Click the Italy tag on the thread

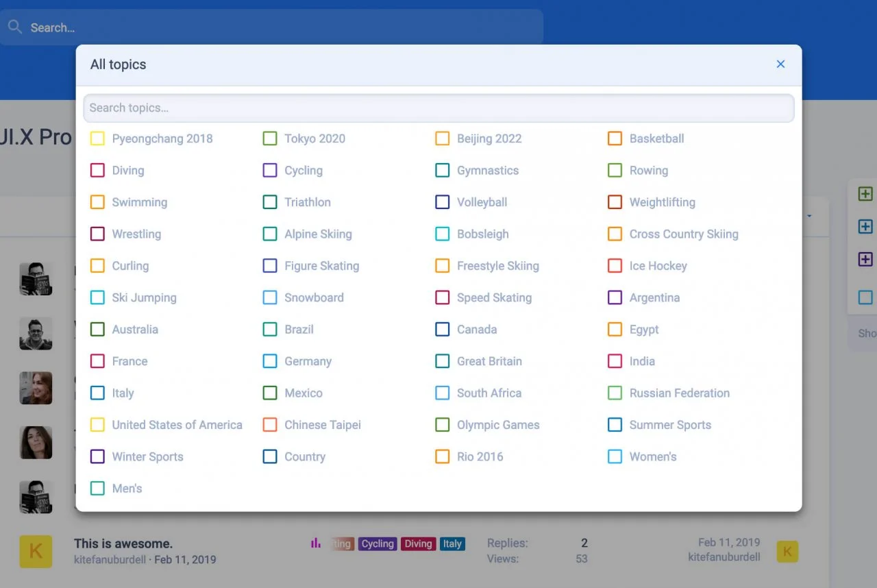[x=452, y=544]
